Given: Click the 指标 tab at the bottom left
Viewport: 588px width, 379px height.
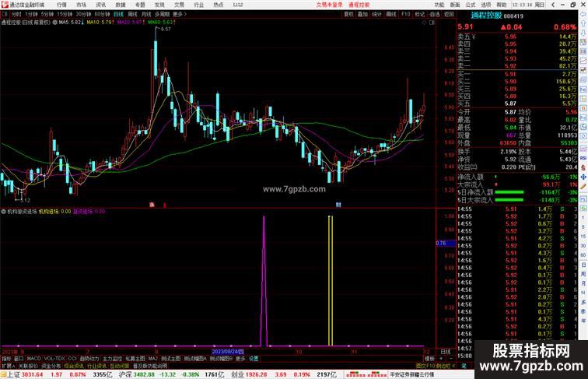Looking at the screenshot, I should point(7,359).
